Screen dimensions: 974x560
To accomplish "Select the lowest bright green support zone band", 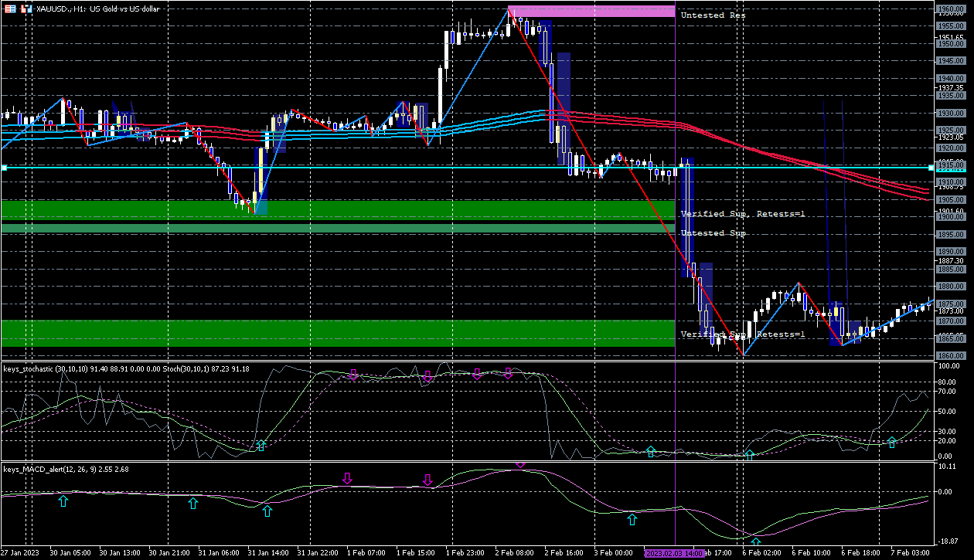I will (x=338, y=333).
